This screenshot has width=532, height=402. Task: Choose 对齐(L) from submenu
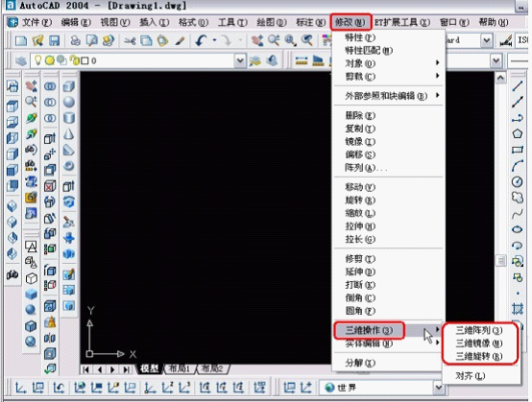point(470,376)
